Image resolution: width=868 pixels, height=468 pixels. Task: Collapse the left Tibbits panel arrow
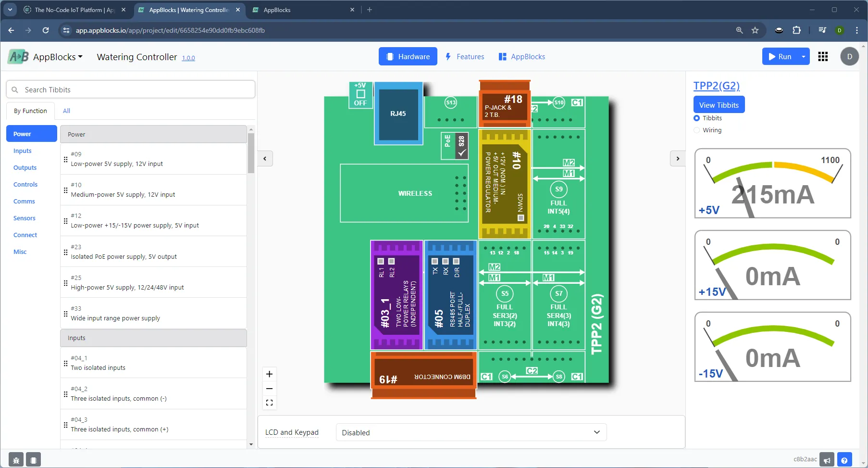[265, 159]
